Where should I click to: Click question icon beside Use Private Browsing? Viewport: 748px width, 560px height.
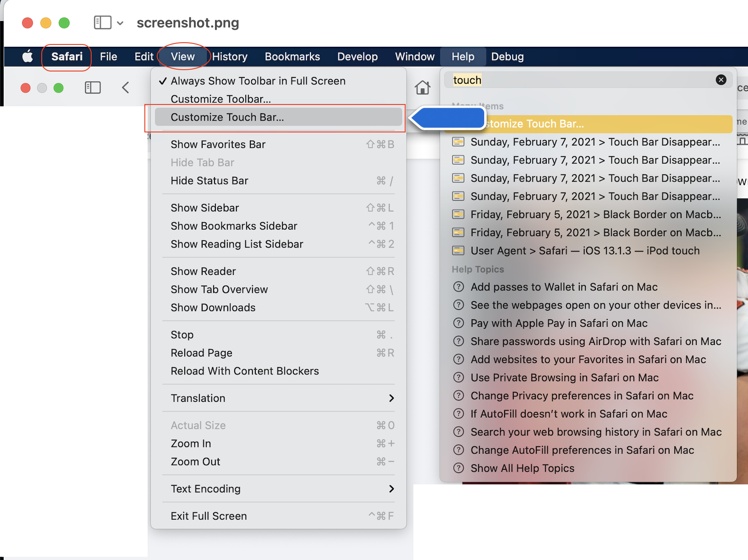pyautogui.click(x=458, y=378)
